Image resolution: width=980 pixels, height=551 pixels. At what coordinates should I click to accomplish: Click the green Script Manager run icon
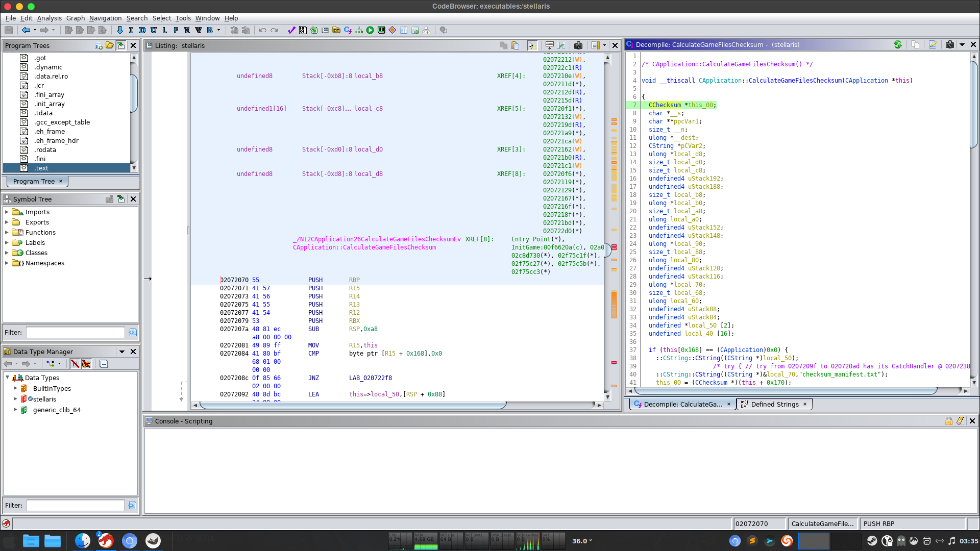370,30
